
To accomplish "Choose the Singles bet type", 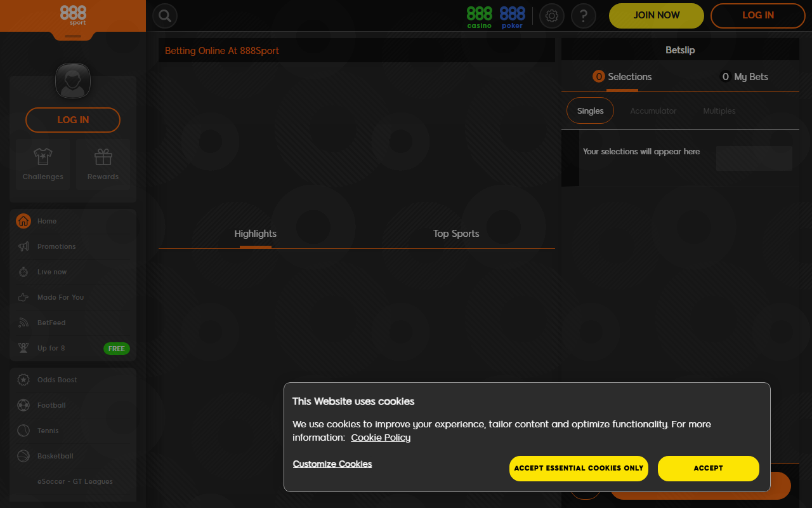I will [590, 110].
